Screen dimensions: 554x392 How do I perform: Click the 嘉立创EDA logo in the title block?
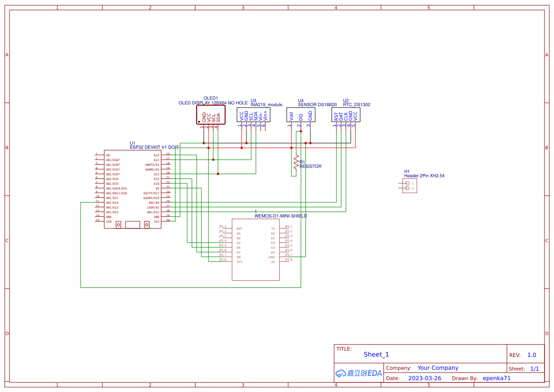pyautogui.click(x=358, y=373)
